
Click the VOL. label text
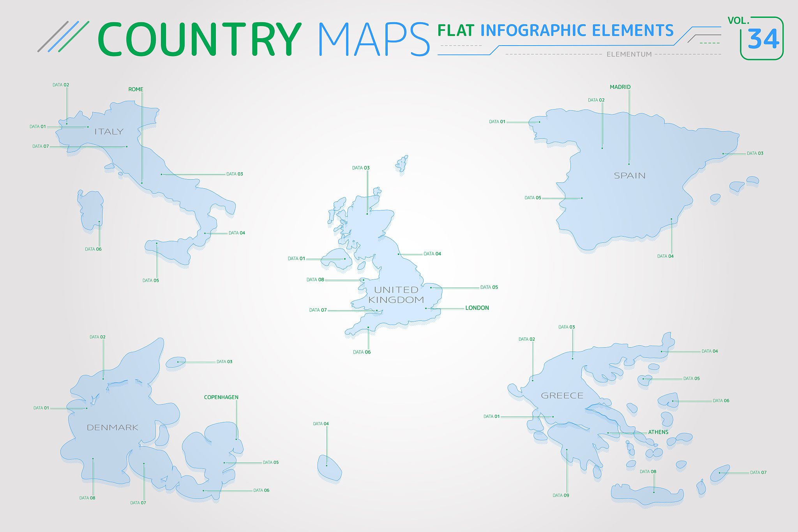[x=738, y=21]
